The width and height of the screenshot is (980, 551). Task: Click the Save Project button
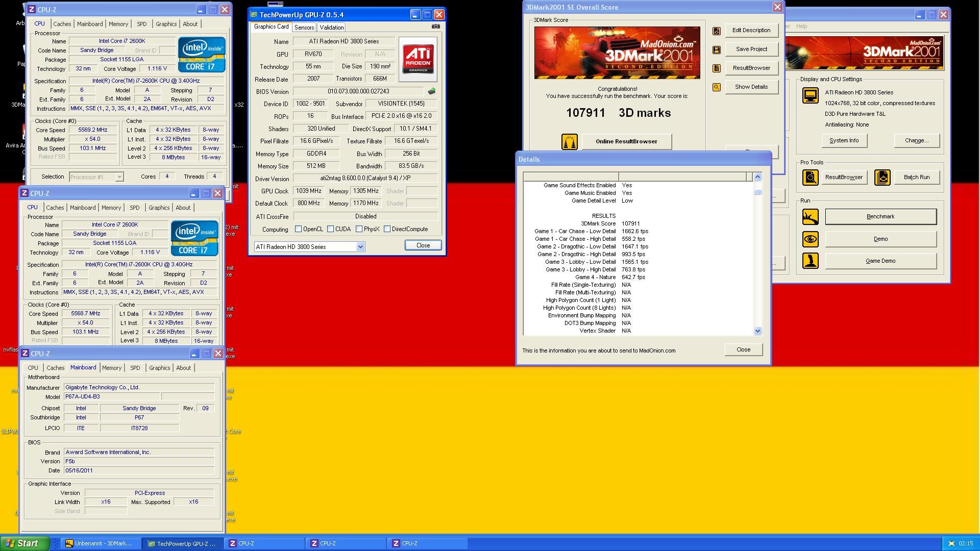pyautogui.click(x=751, y=49)
